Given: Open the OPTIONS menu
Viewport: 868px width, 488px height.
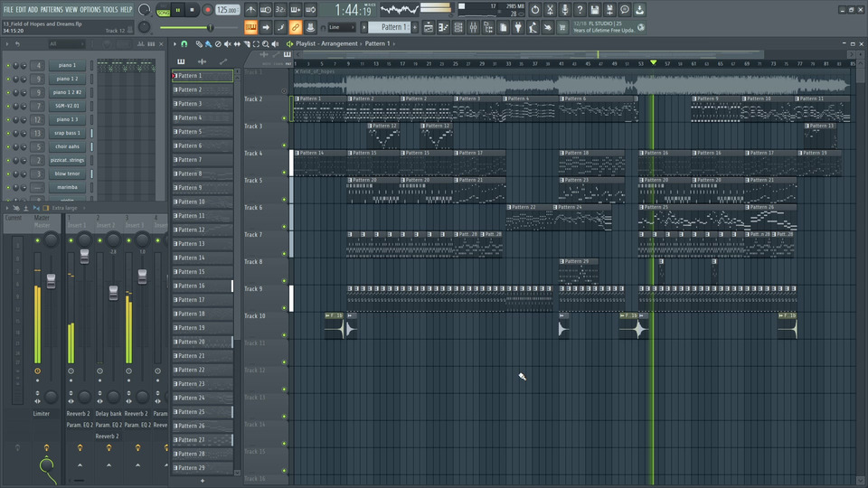Looking at the screenshot, I should coord(90,9).
